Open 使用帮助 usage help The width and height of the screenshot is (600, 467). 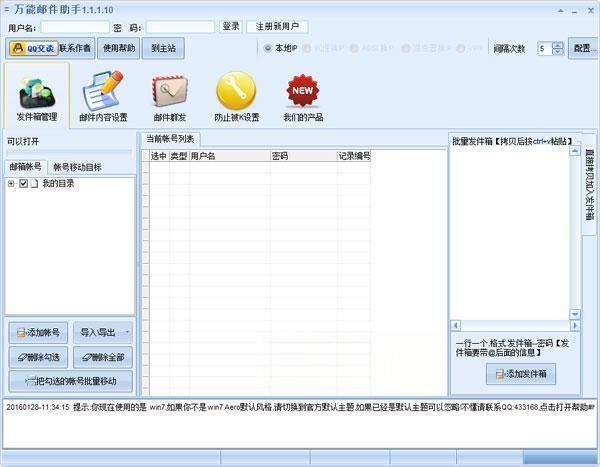[119, 48]
